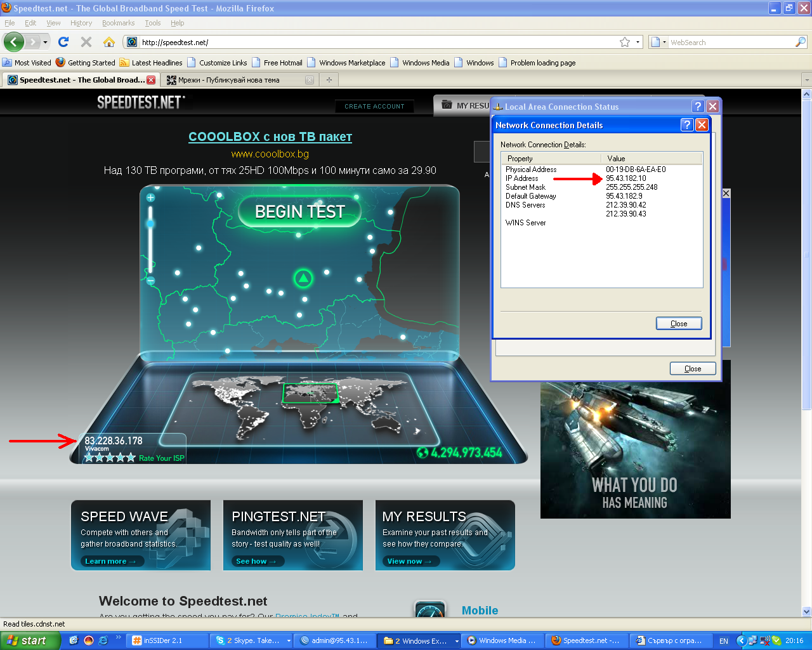Open the History menu

pyautogui.click(x=81, y=23)
